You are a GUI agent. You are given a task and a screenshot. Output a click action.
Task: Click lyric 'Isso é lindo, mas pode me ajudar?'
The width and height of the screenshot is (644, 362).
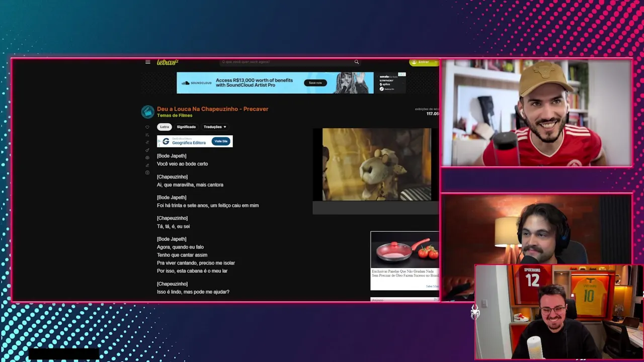click(193, 292)
